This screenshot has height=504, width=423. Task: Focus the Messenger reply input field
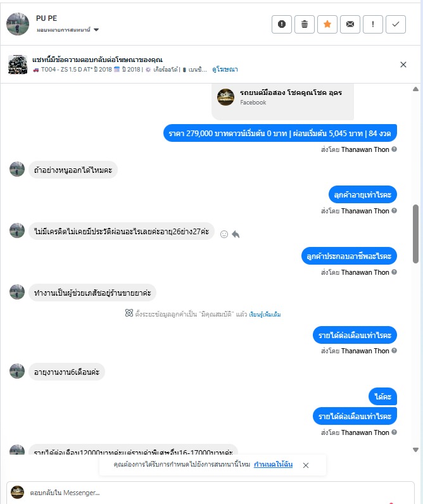click(x=210, y=493)
